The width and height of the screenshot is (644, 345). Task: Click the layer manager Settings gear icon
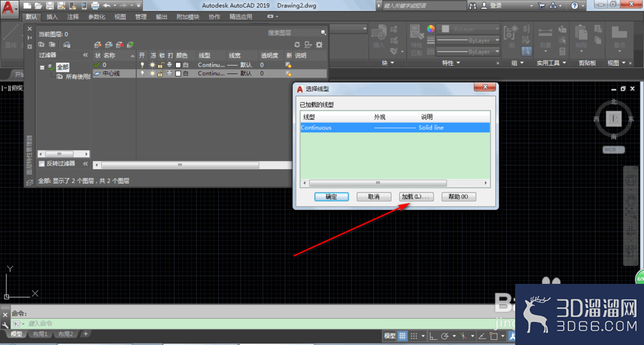tap(319, 45)
